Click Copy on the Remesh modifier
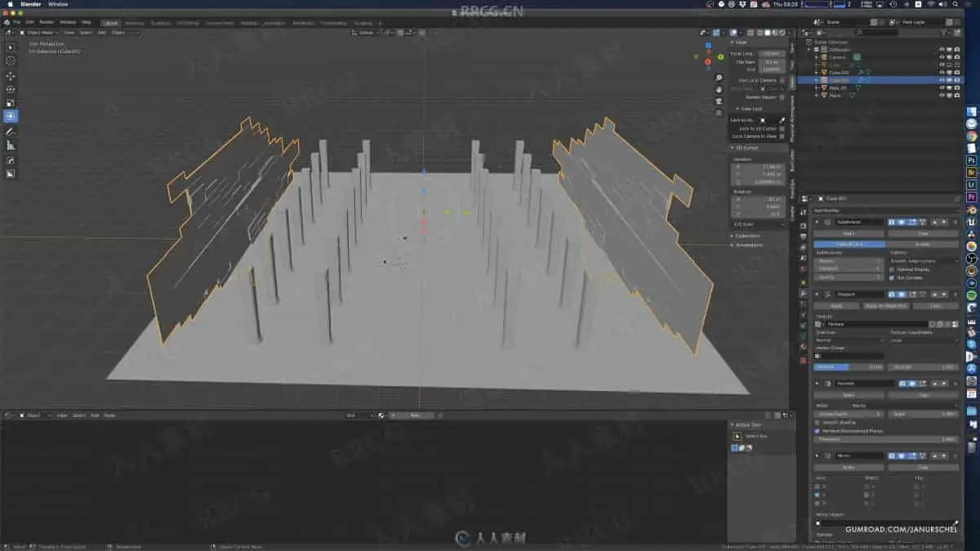Screen dimensions: 980x551 (x=924, y=395)
